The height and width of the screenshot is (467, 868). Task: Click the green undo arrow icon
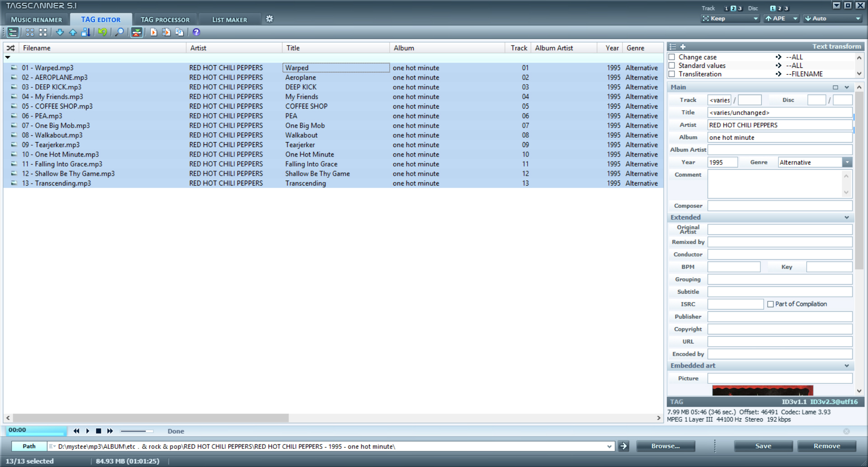103,32
